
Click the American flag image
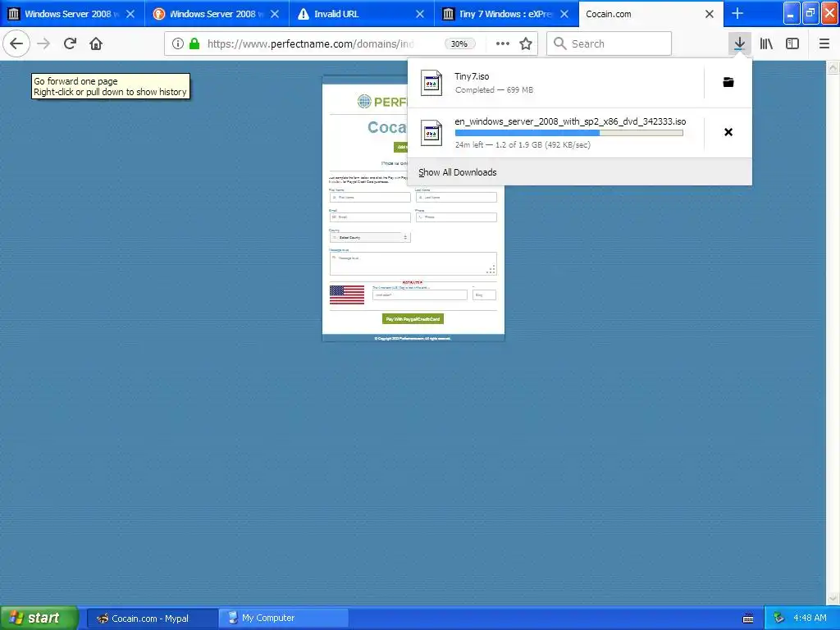(347, 294)
